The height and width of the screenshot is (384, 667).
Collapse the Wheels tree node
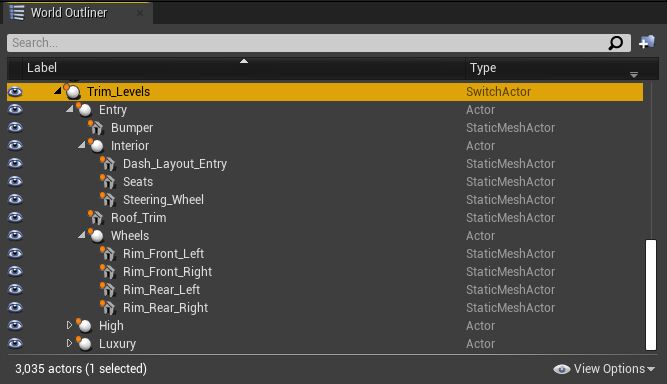(x=82, y=234)
